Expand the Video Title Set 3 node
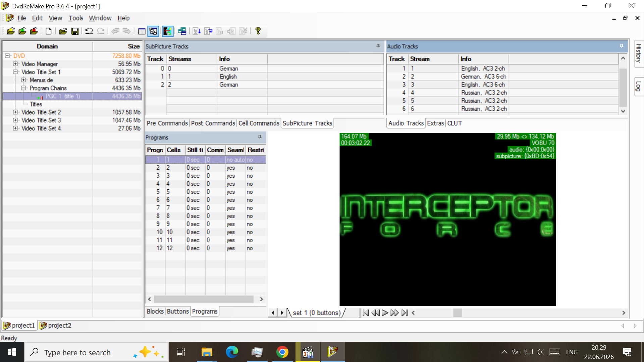 pyautogui.click(x=15, y=120)
